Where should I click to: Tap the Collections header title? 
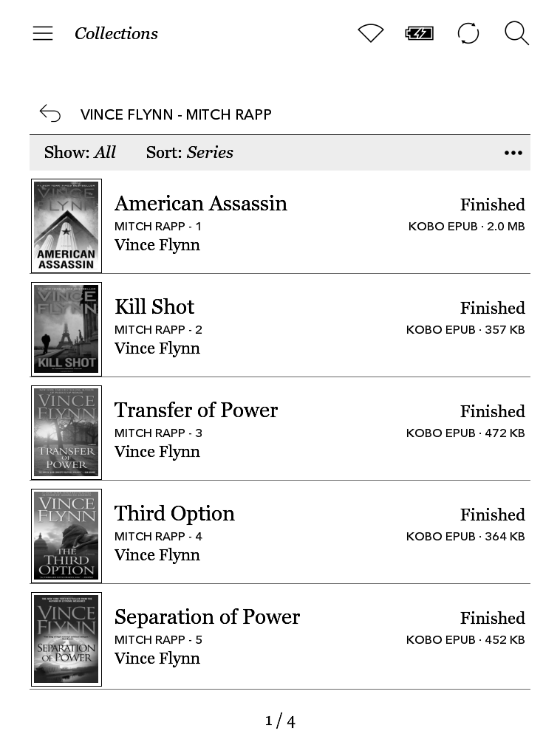pyautogui.click(x=116, y=33)
